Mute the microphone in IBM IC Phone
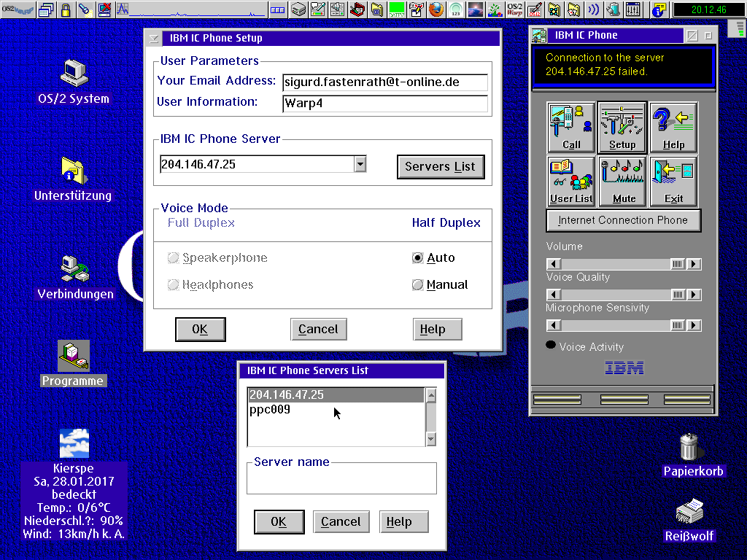Screen dimensions: 747x560 tap(622, 182)
